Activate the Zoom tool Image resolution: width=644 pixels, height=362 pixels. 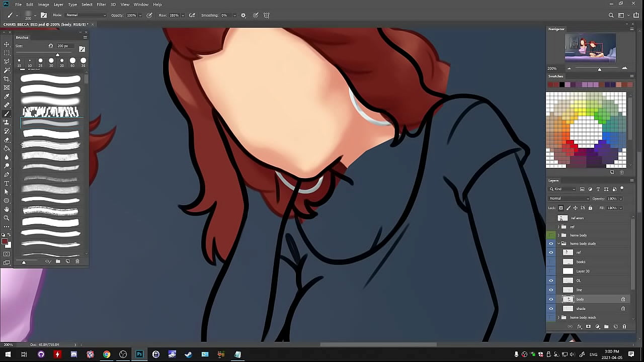click(7, 218)
